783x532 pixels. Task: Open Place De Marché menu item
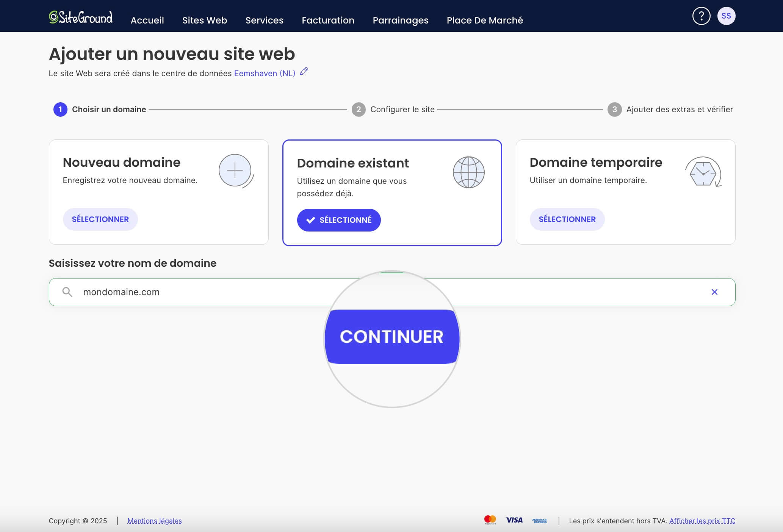pyautogui.click(x=485, y=20)
